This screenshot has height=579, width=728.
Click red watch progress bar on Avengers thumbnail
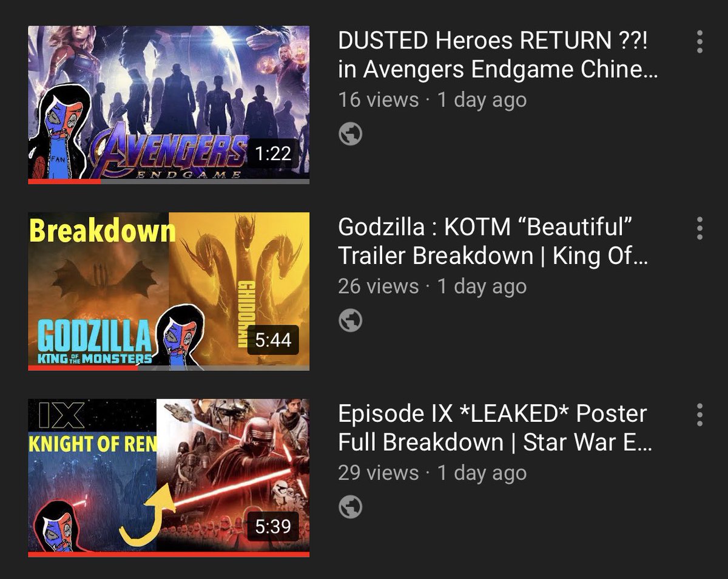tap(64, 181)
